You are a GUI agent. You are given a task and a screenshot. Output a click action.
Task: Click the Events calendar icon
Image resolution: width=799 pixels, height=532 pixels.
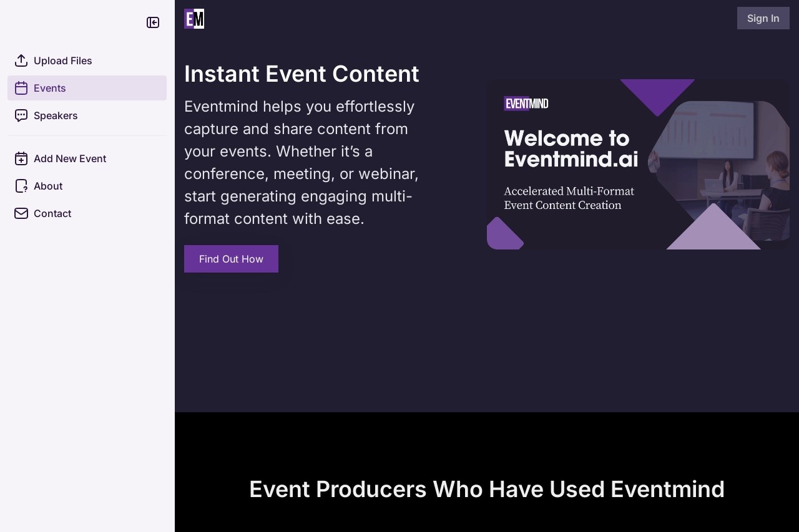click(21, 88)
